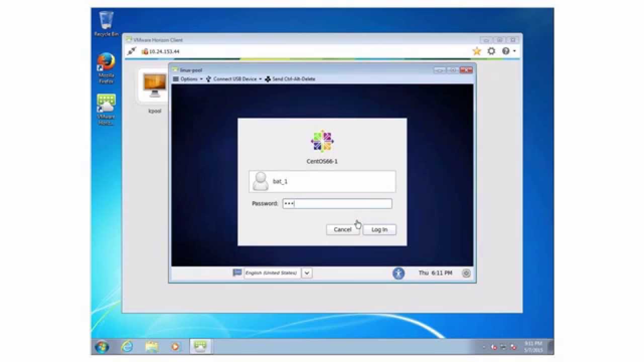Click the first red system tray flag icon
This screenshot has height=362, width=644.
tap(494, 347)
